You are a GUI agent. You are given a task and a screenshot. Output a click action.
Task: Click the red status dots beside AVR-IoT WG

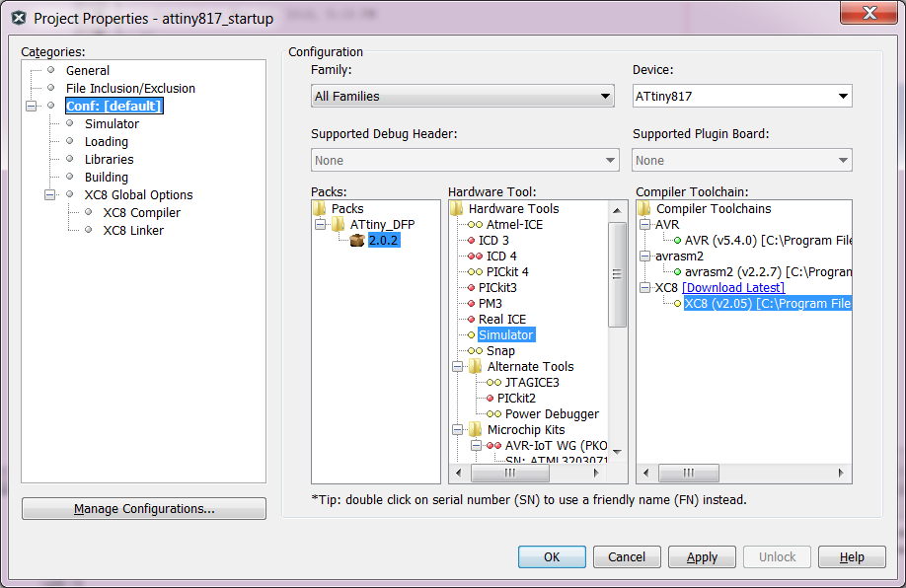(x=494, y=445)
